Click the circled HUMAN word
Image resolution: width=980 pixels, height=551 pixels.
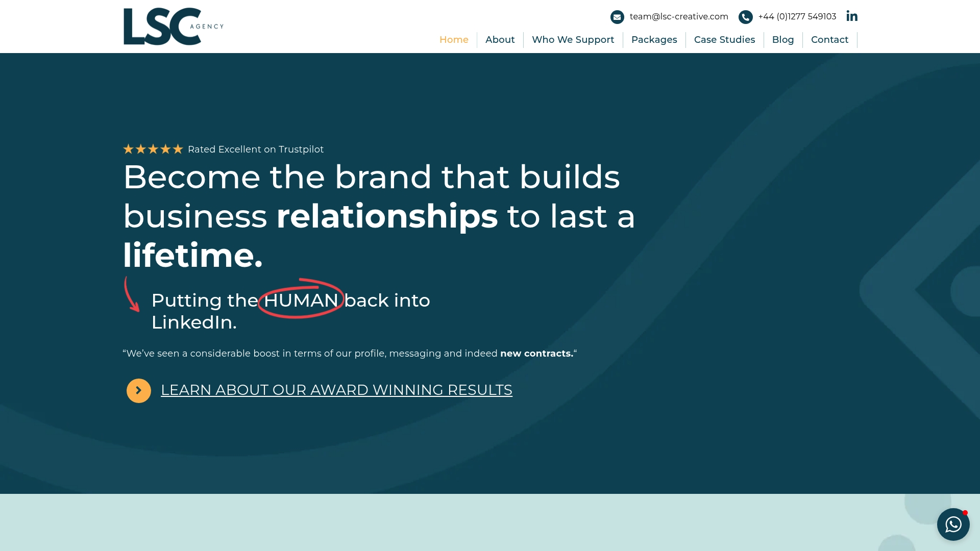tap(301, 299)
